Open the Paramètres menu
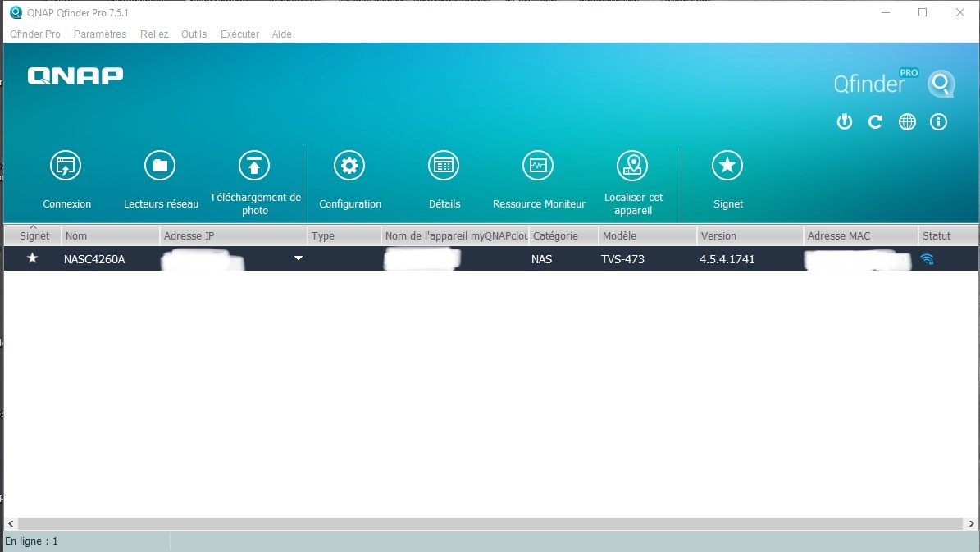980x552 pixels. coord(100,34)
